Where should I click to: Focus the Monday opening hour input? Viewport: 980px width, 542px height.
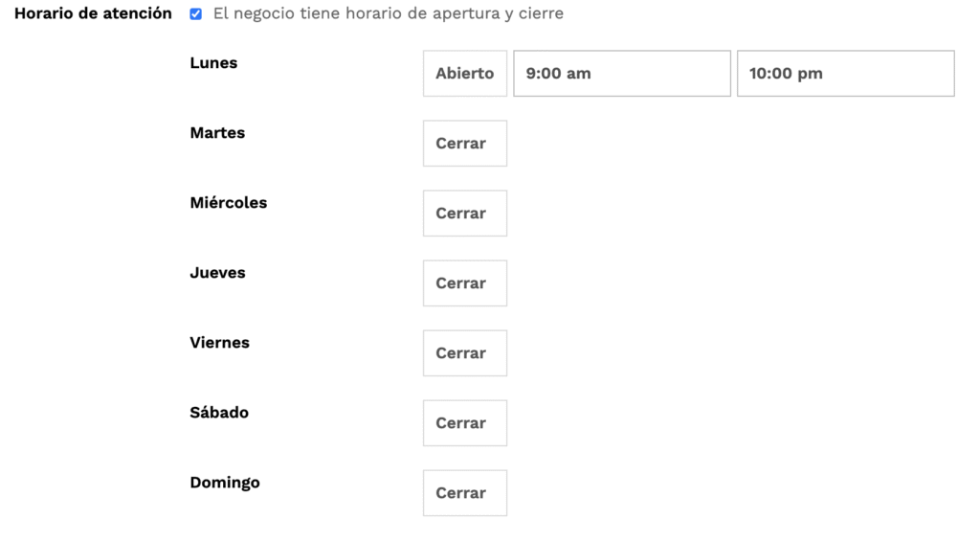click(x=622, y=74)
